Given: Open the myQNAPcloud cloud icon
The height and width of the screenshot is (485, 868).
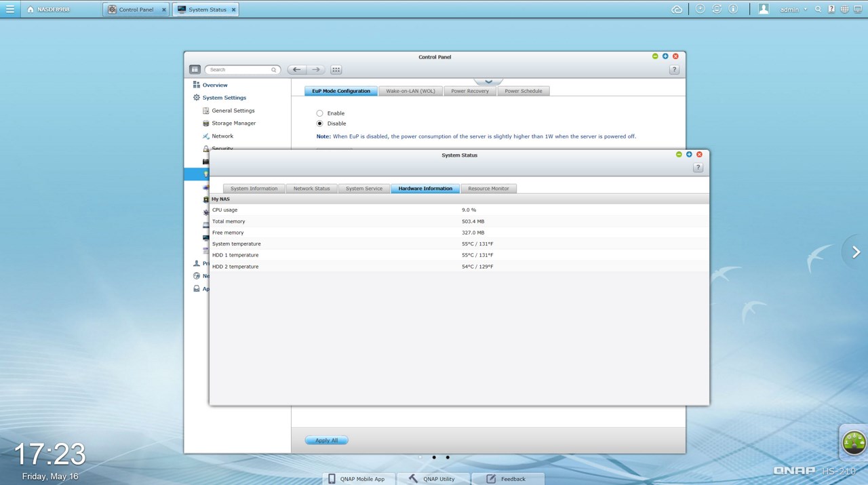Looking at the screenshot, I should [x=677, y=9].
